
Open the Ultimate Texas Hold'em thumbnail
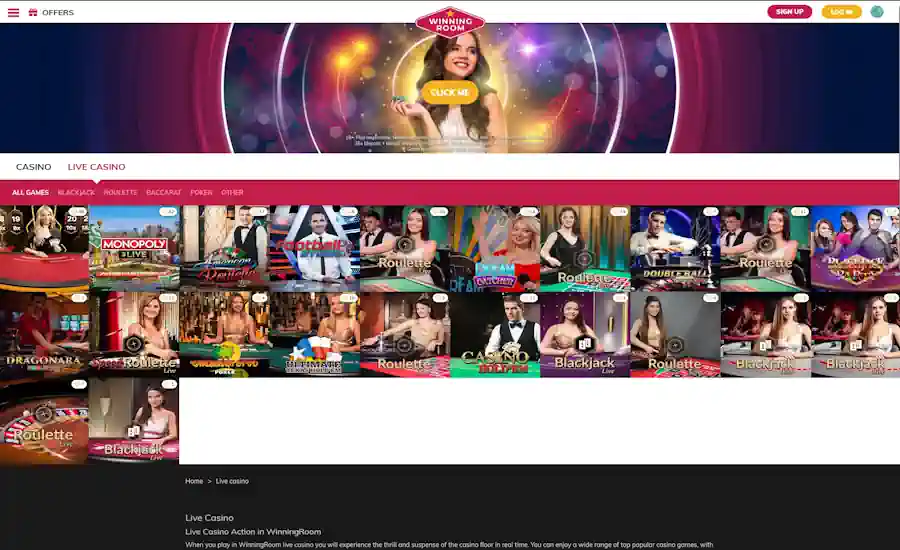[315, 334]
